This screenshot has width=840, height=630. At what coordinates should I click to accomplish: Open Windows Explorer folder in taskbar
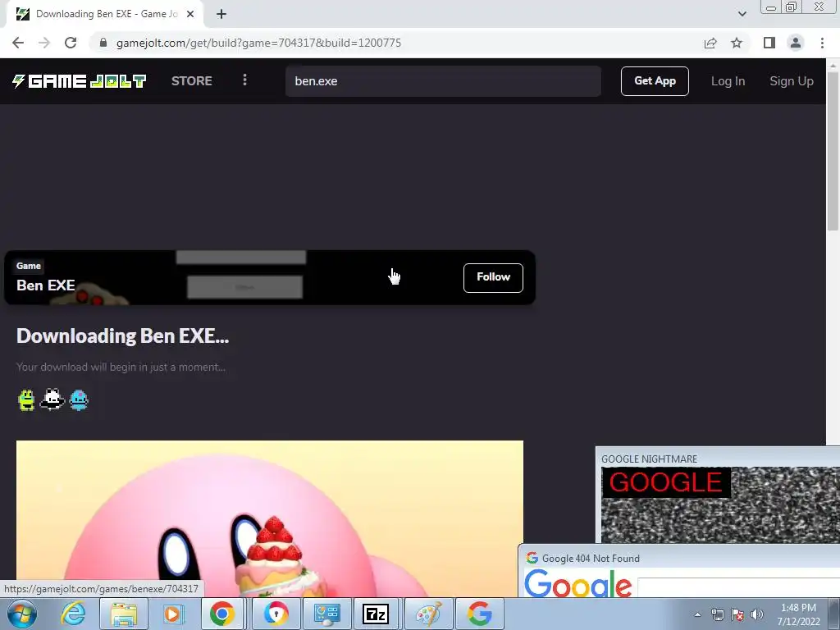[124, 614]
